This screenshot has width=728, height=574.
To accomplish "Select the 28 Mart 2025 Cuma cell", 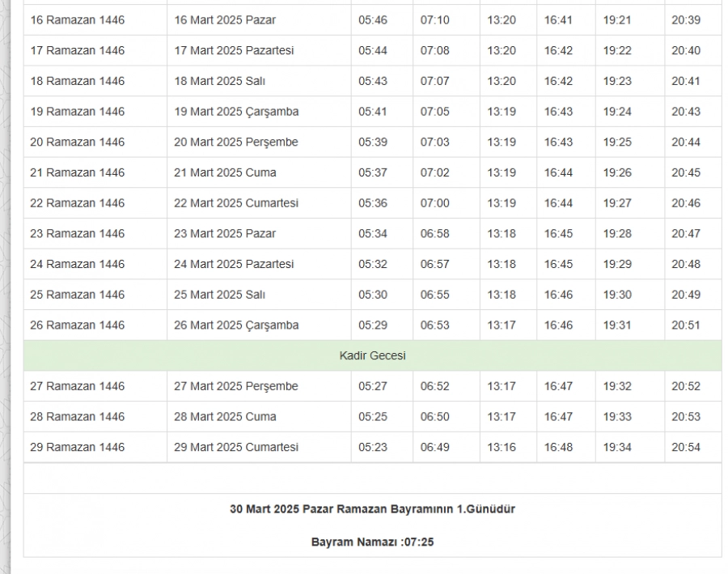I will click(225, 417).
